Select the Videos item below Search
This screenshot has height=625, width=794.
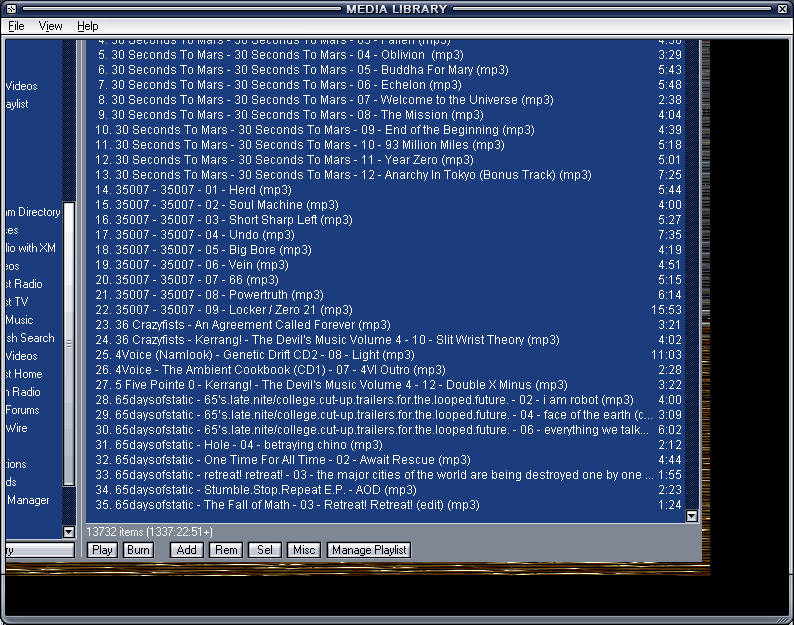click(x=21, y=356)
